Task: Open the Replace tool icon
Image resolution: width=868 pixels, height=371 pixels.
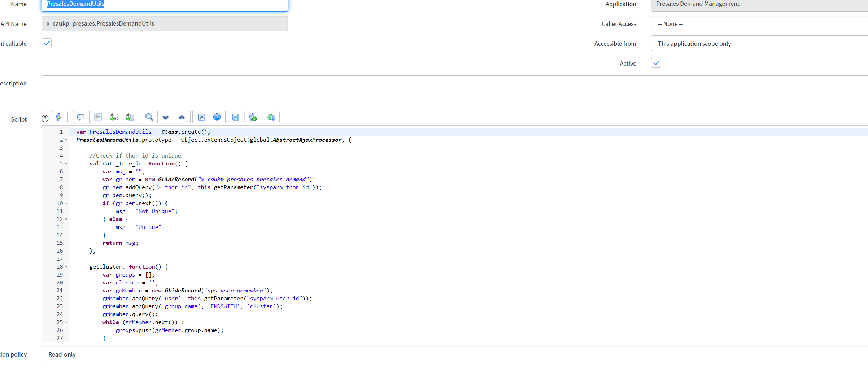Action: coord(114,117)
